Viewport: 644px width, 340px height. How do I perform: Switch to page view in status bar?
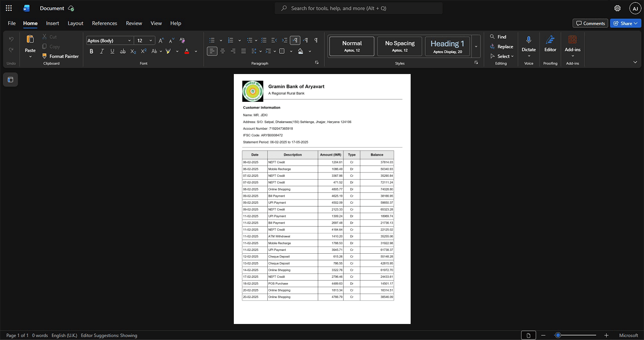(528, 335)
